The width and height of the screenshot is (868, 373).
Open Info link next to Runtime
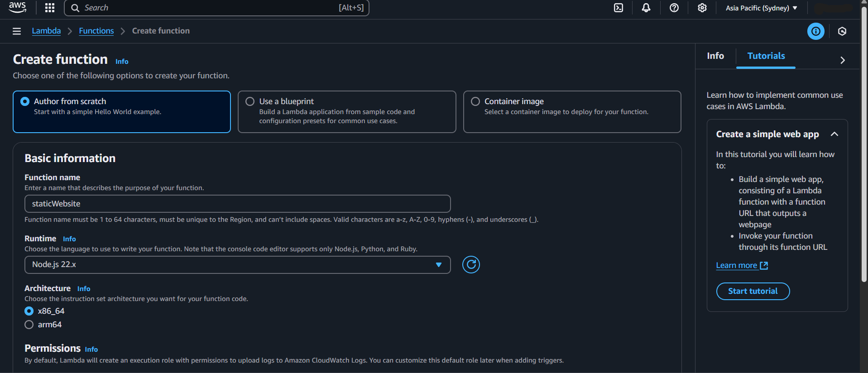pyautogui.click(x=69, y=239)
